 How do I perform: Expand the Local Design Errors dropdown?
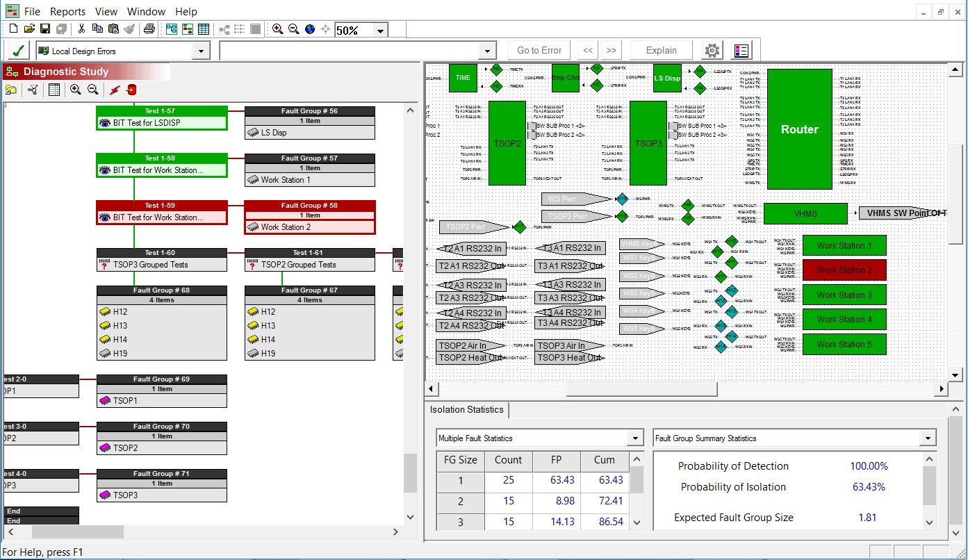click(x=201, y=51)
